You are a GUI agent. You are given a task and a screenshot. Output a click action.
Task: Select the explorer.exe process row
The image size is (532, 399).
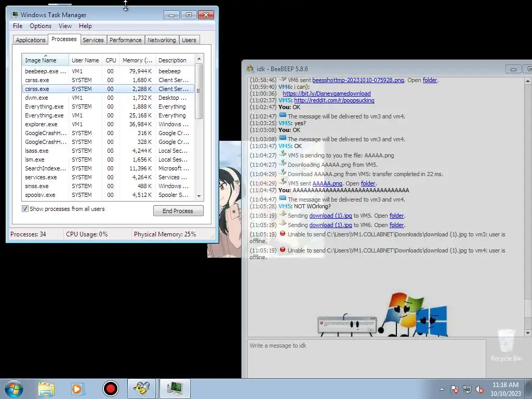109,124
